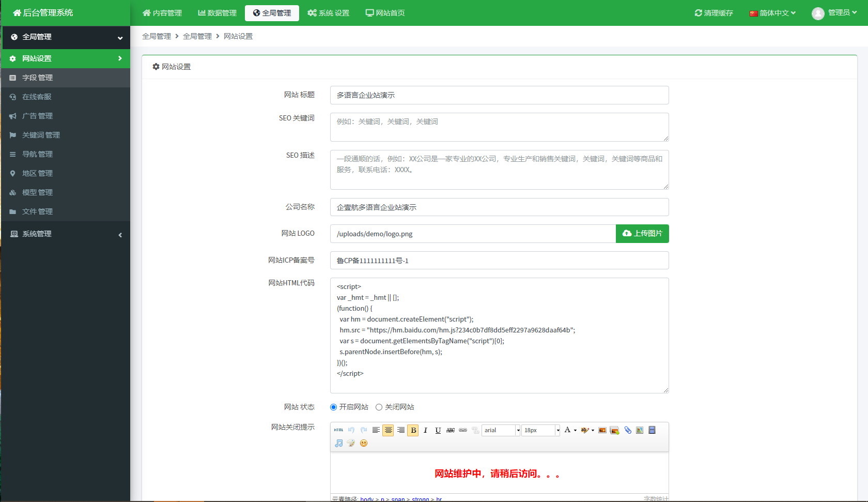Insert multiple images in editor

(615, 430)
